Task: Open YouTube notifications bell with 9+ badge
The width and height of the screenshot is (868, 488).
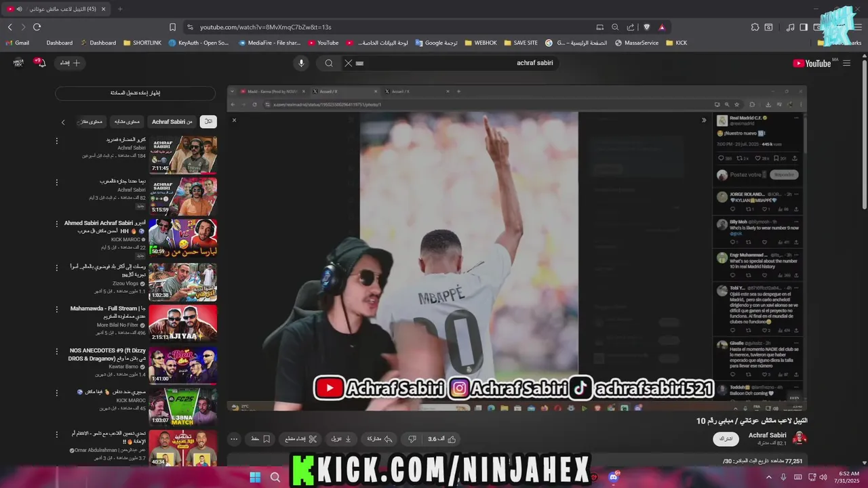Action: 40,62
